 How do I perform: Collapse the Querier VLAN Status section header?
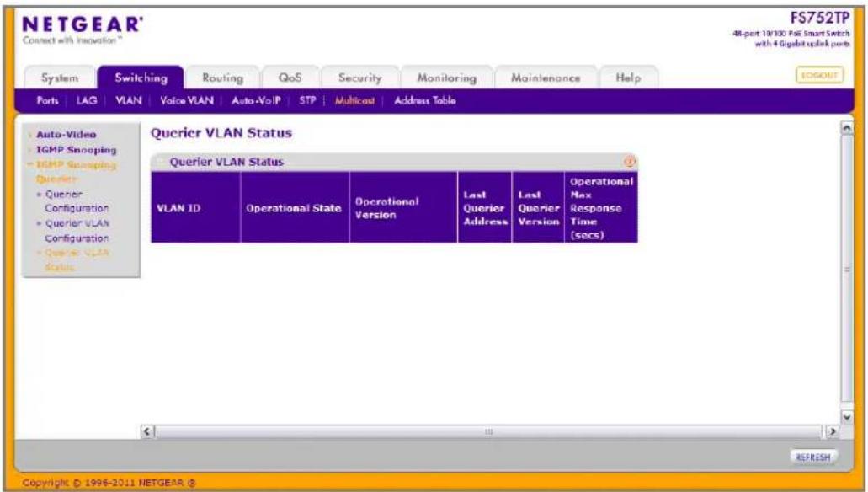click(x=160, y=162)
